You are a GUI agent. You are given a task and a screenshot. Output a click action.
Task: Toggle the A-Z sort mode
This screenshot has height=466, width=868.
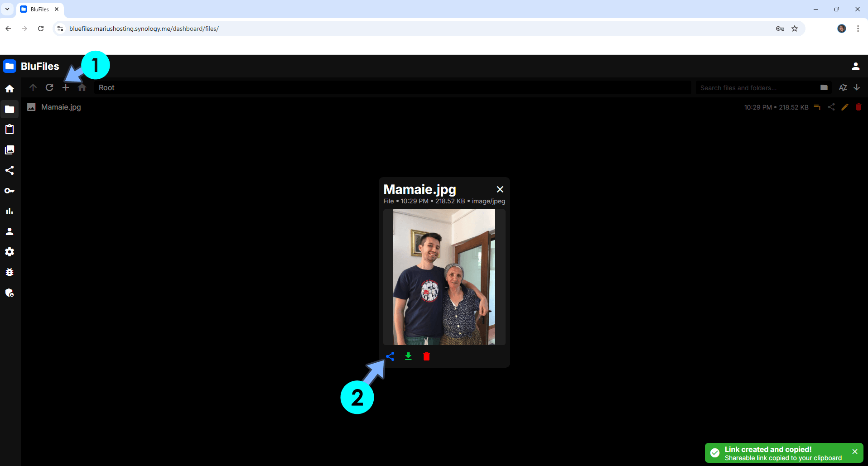[x=843, y=87]
